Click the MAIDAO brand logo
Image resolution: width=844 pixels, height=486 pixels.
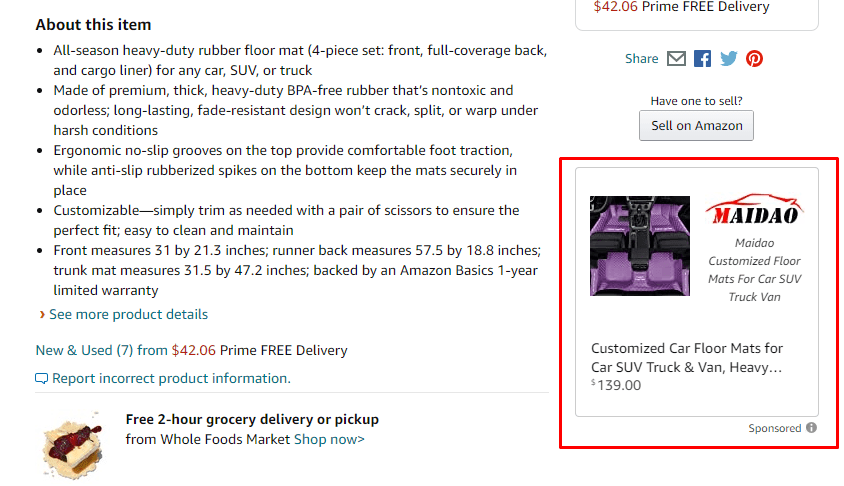tap(754, 211)
